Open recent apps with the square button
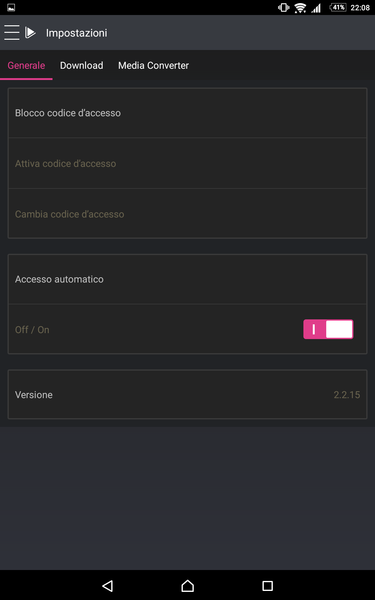The height and width of the screenshot is (600, 375). 267,585
